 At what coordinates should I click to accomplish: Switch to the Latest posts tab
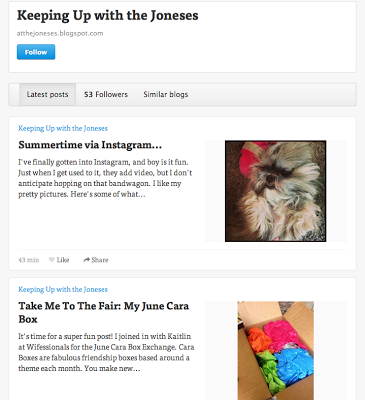[x=47, y=95]
